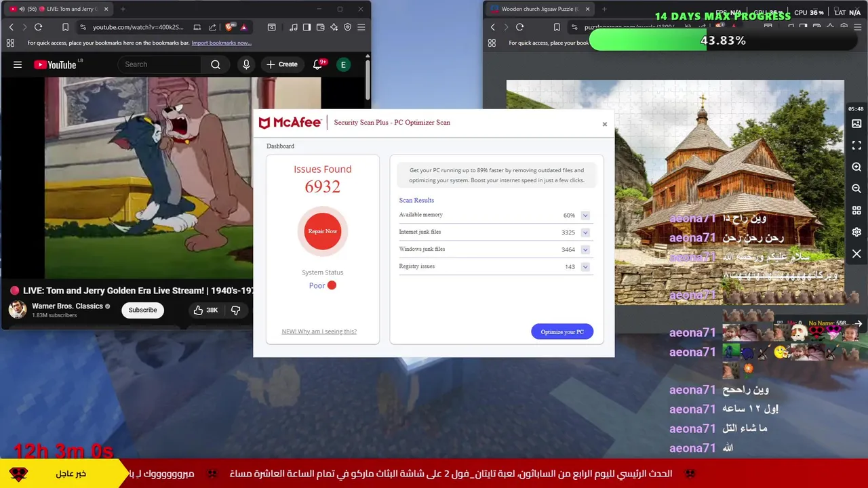Open YouTube notifications bell
868x488 pixels.
tap(317, 64)
